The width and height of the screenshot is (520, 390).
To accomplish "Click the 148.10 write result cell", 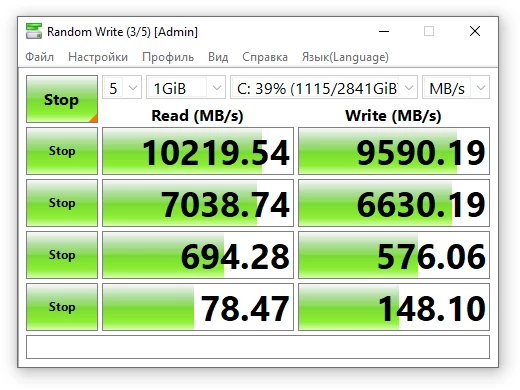I will [x=394, y=307].
